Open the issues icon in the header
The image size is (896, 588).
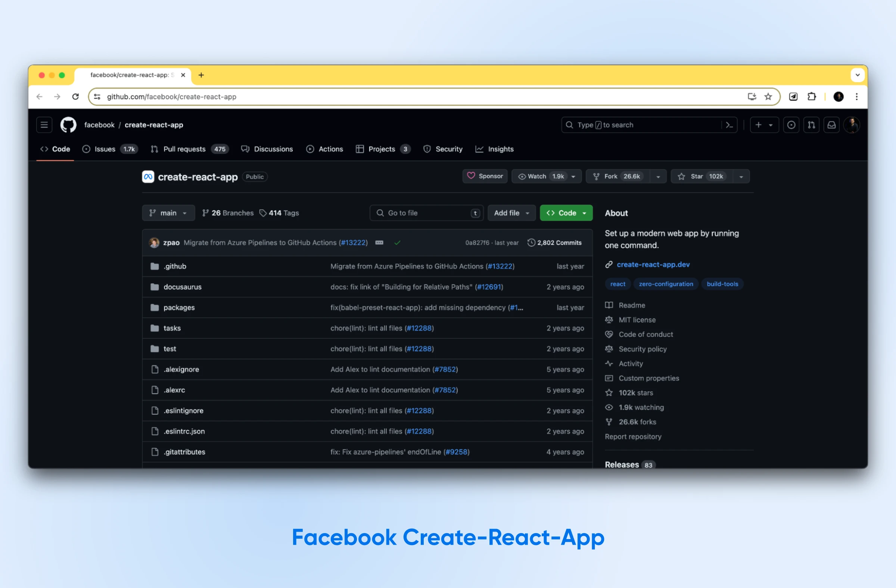click(791, 125)
